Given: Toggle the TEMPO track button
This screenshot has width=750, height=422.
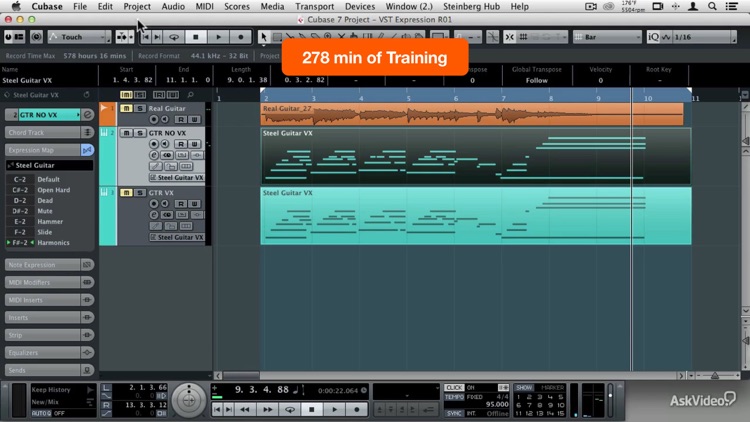Looking at the screenshot, I should 454,397.
